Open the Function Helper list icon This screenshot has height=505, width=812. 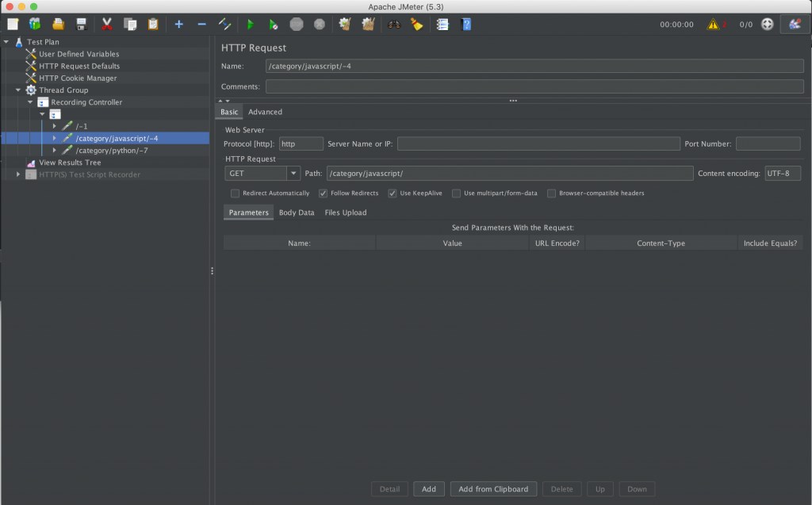click(442, 25)
